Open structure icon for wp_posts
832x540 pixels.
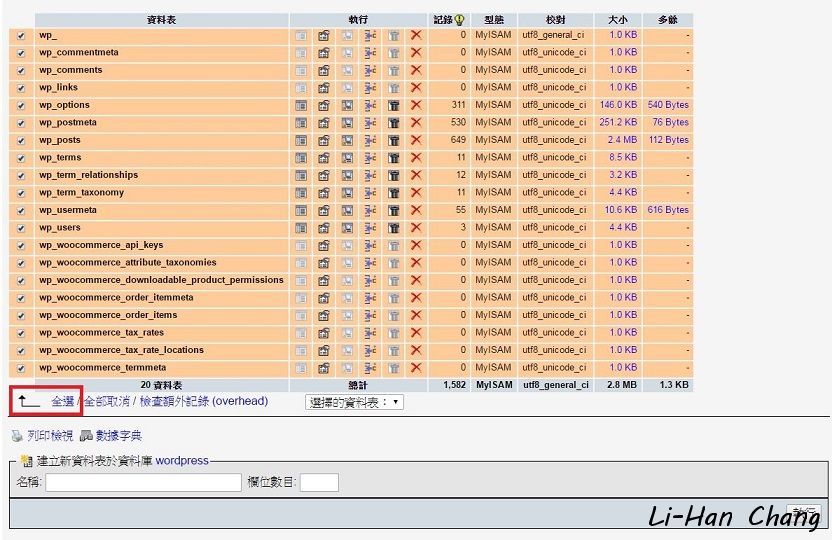[324, 140]
